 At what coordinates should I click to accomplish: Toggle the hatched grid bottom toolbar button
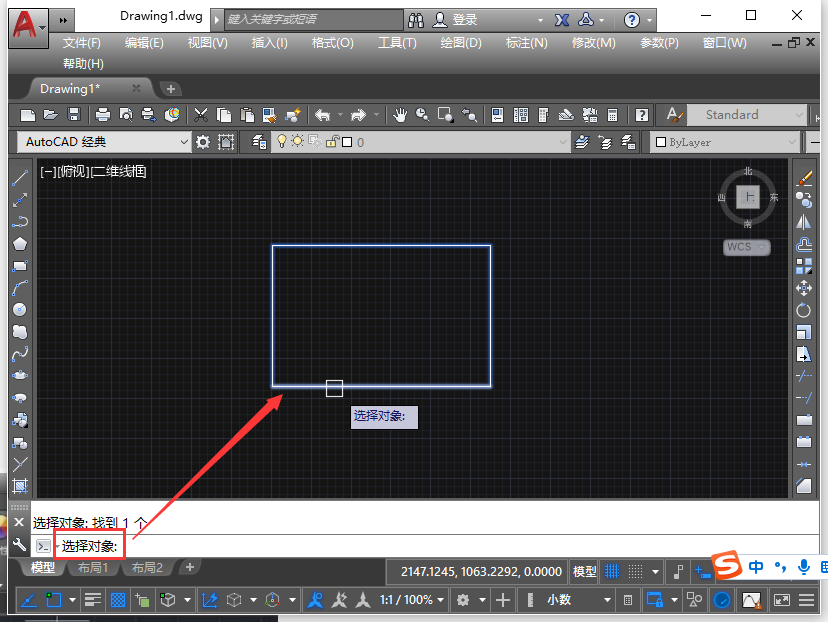[x=118, y=600]
